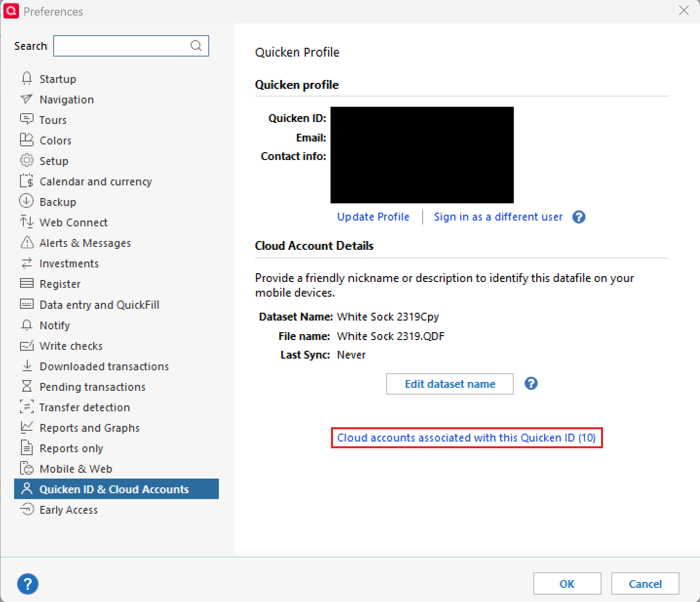Click the Navigation paper-plane icon
Screen dimensions: 700x602
(x=27, y=99)
